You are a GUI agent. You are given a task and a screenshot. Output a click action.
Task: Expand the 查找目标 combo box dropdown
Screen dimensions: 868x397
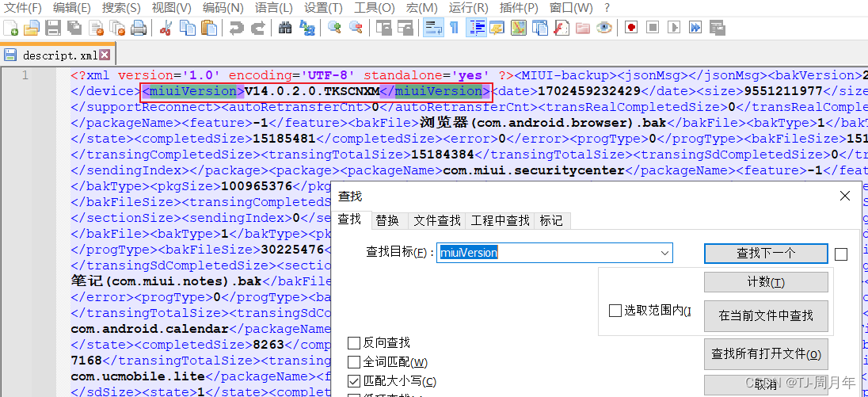[x=664, y=253]
